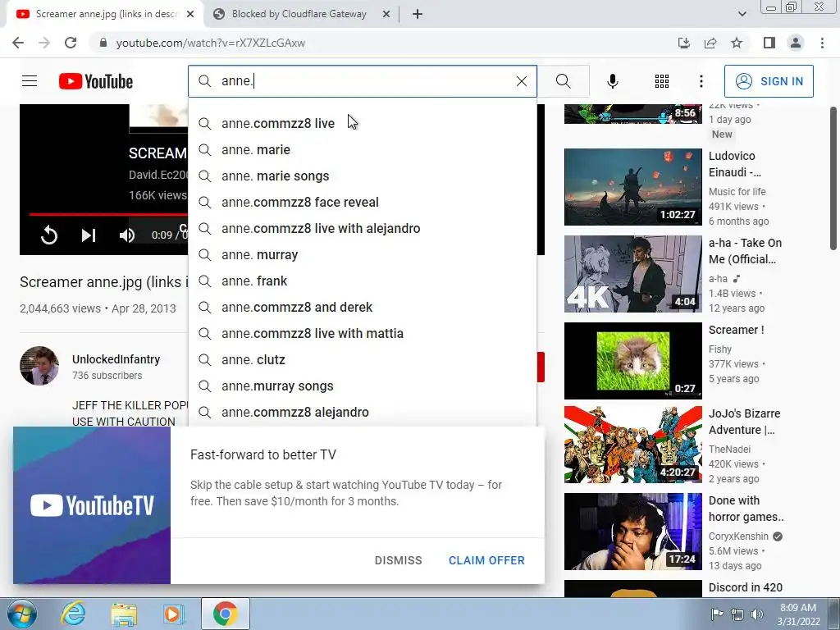Select suggestion anne.commzz8 live
840x630 pixels.
click(362, 123)
